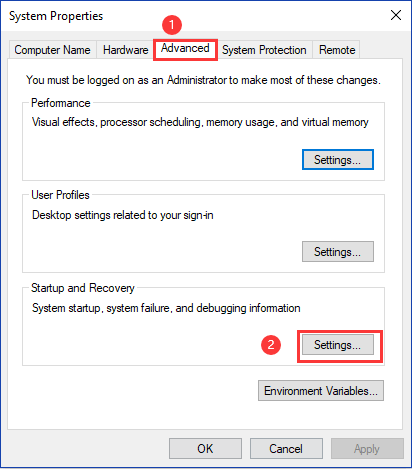
Task: Go to the System Protection tab
Action: click(264, 50)
